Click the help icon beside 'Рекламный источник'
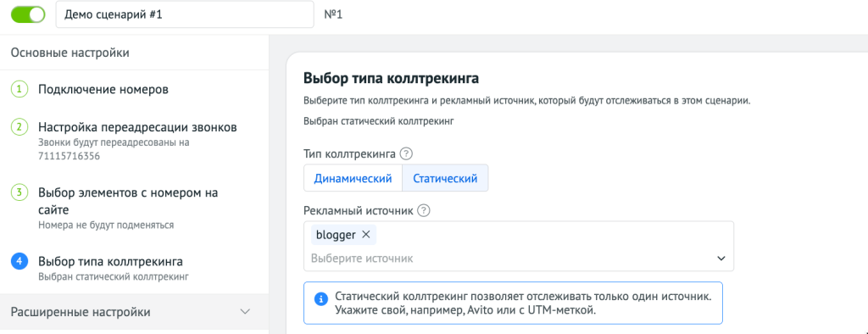The width and height of the screenshot is (868, 334). [x=424, y=210]
